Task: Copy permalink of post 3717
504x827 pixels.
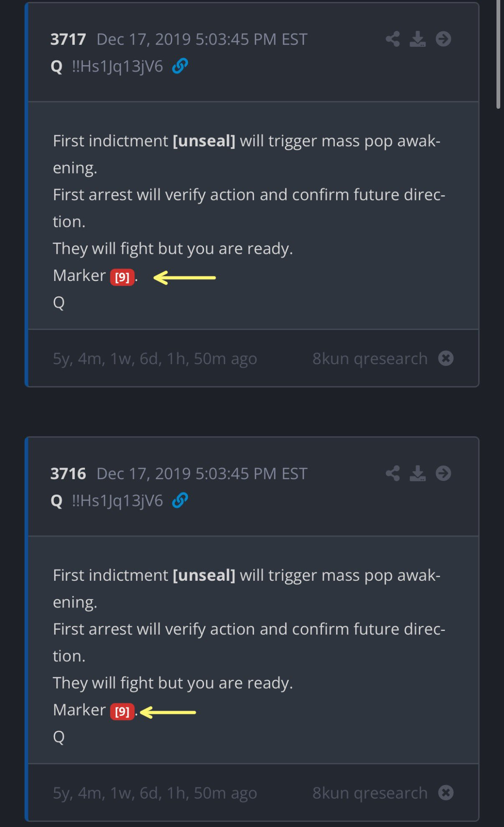Action: point(180,66)
